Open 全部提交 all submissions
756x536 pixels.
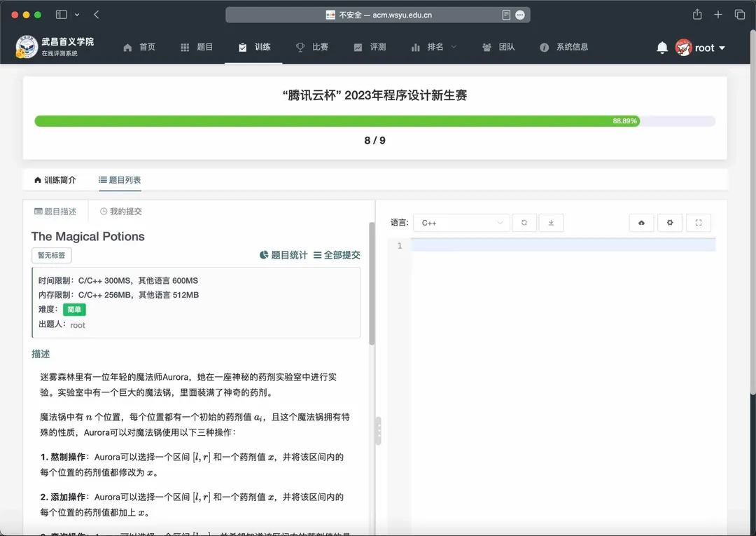(x=337, y=255)
